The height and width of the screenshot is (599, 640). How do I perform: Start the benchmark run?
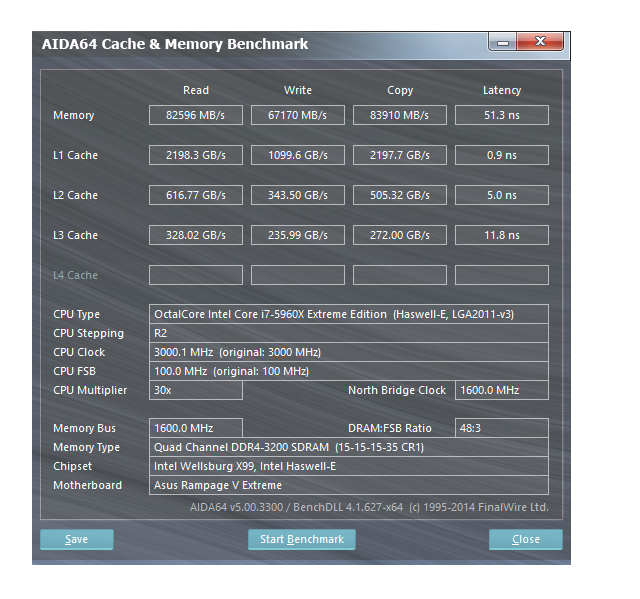pyautogui.click(x=302, y=539)
